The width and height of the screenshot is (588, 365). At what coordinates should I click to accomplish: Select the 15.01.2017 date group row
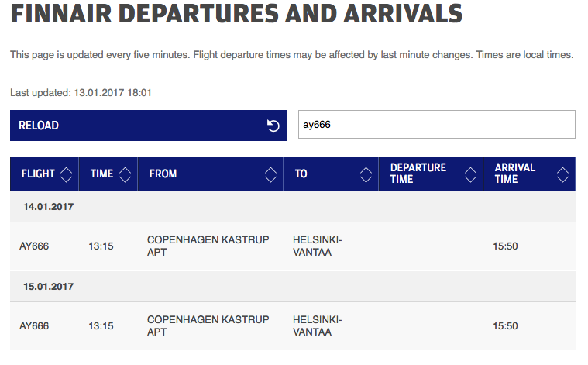pos(48,287)
